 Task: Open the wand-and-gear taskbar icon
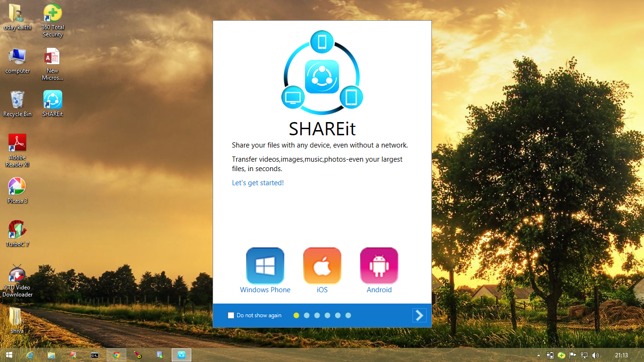click(x=138, y=355)
